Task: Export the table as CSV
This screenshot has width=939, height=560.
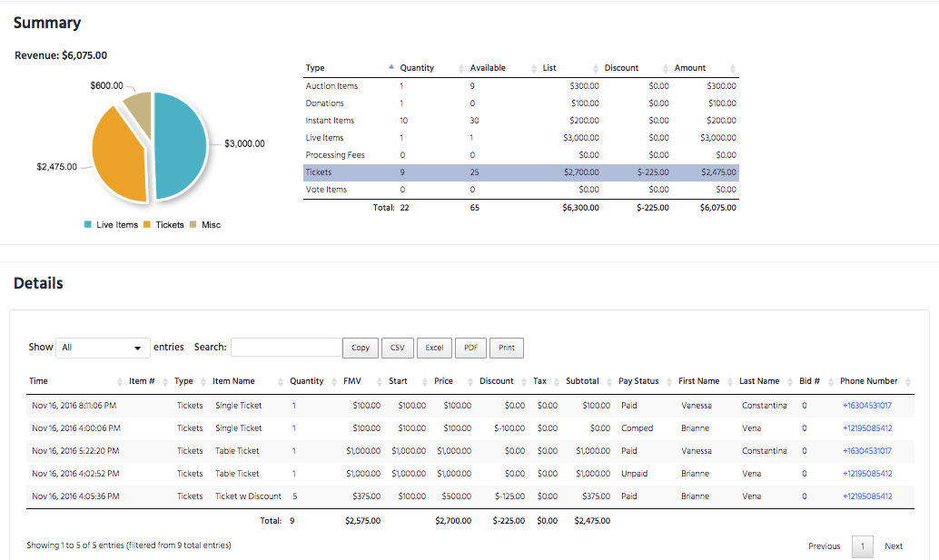Action: pyautogui.click(x=398, y=348)
